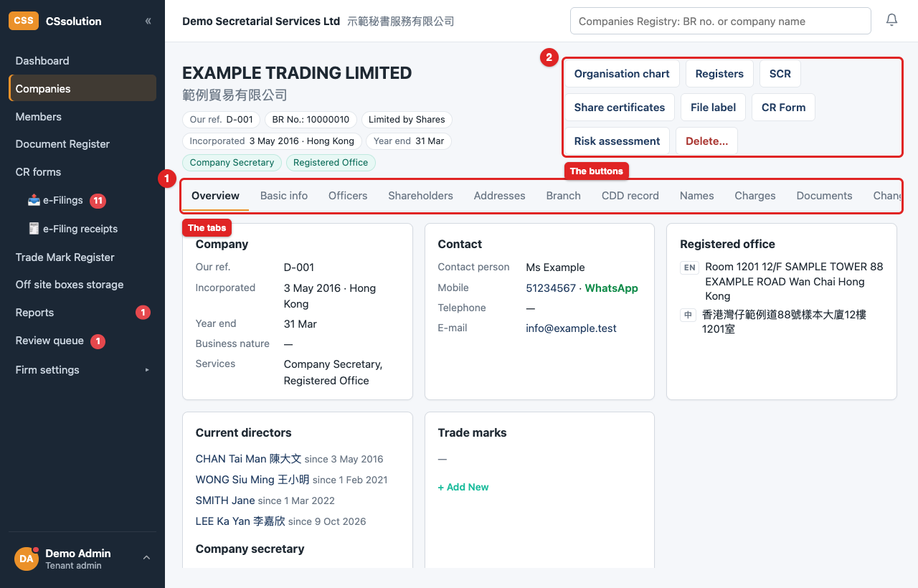This screenshot has height=588, width=918.
Task: Open the Review queue
Action: pos(82,341)
